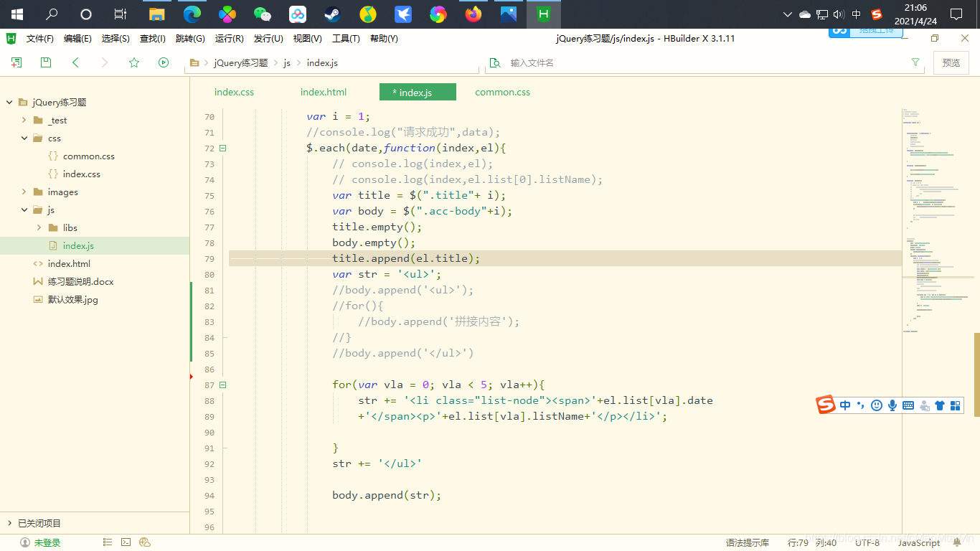This screenshot has width=980, height=551.
Task: Open the 文件(F) menu
Action: click(40, 39)
